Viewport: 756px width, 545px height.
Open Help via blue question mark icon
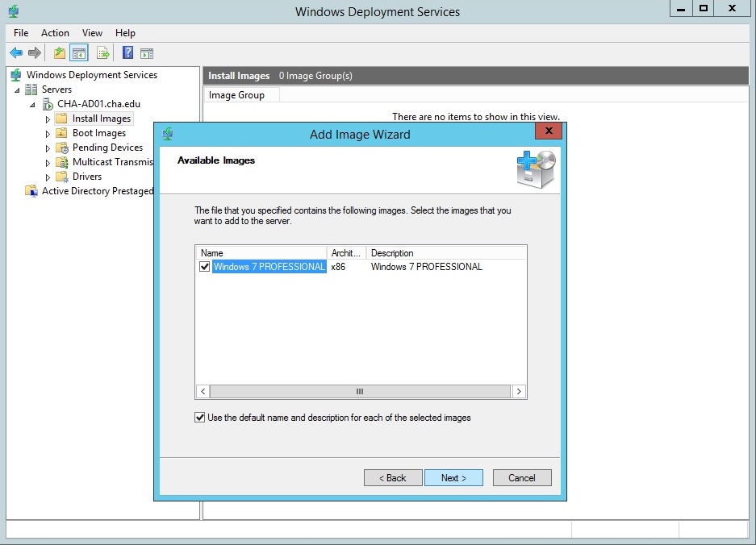coord(127,52)
